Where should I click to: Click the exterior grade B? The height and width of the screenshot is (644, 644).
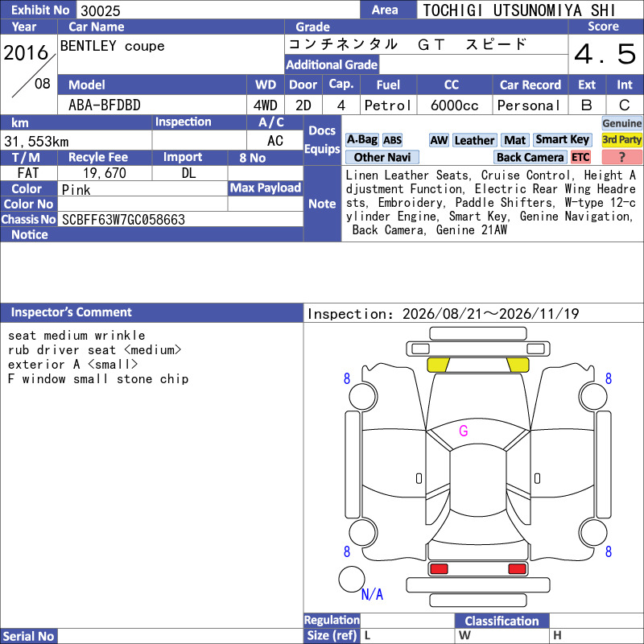[587, 105]
